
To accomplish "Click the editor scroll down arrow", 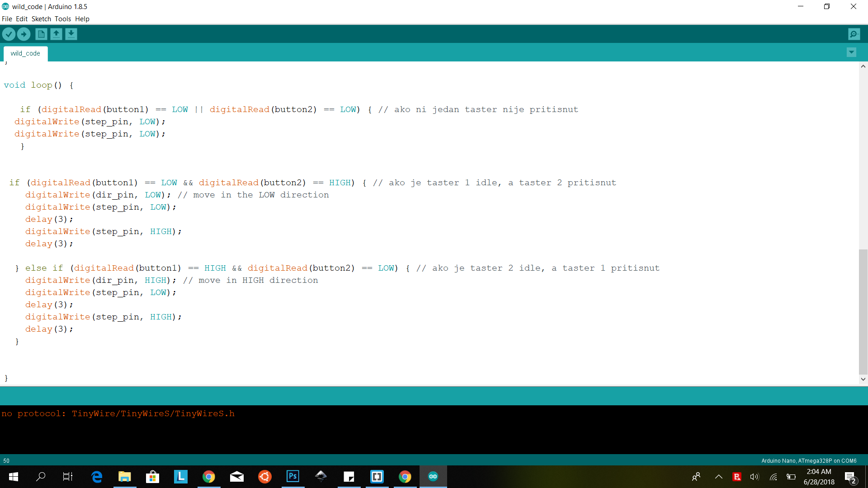I will tap(863, 380).
